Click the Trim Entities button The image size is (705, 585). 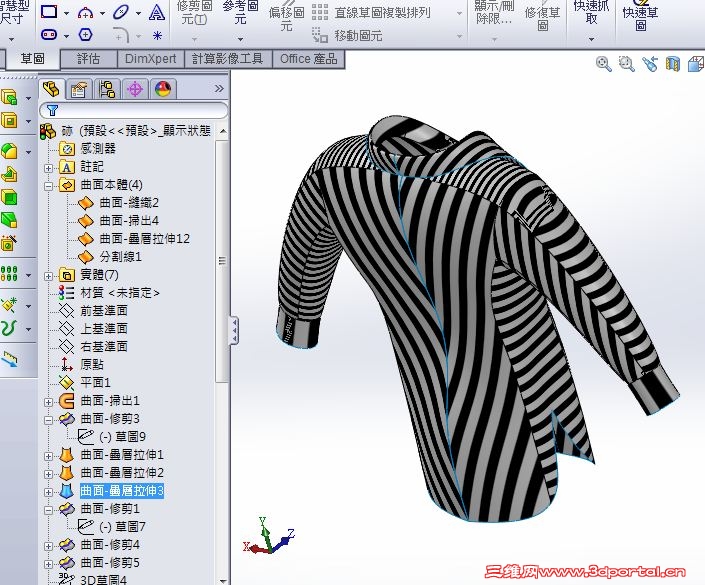[x=194, y=13]
